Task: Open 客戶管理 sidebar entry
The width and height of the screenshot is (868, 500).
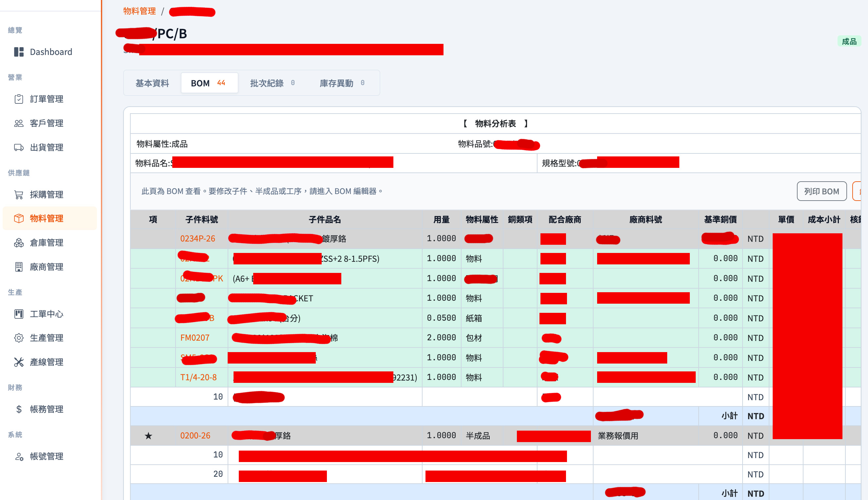Action: (49, 123)
